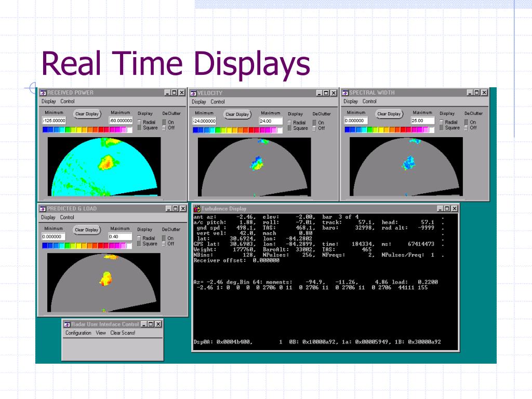Screen dimensions: 532x399
Task: Select Radial display in Velocity window
Action: pos(290,123)
